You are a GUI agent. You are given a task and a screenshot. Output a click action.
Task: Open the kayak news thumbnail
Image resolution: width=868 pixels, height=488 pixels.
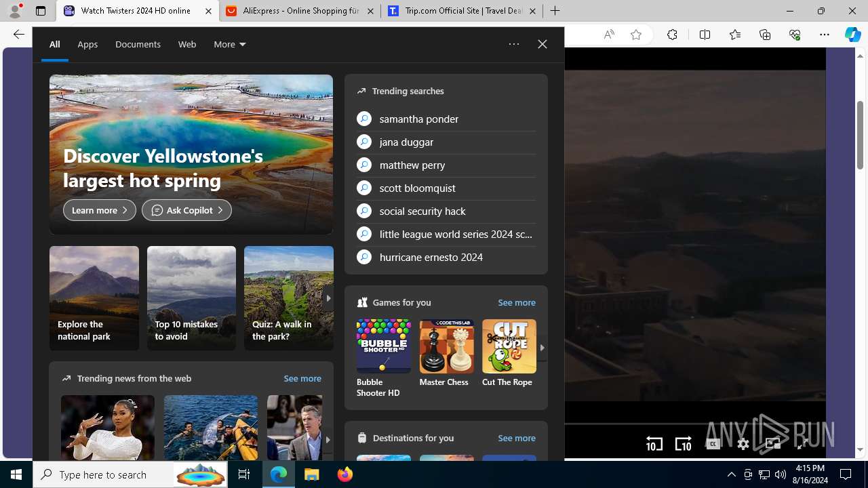tap(211, 428)
